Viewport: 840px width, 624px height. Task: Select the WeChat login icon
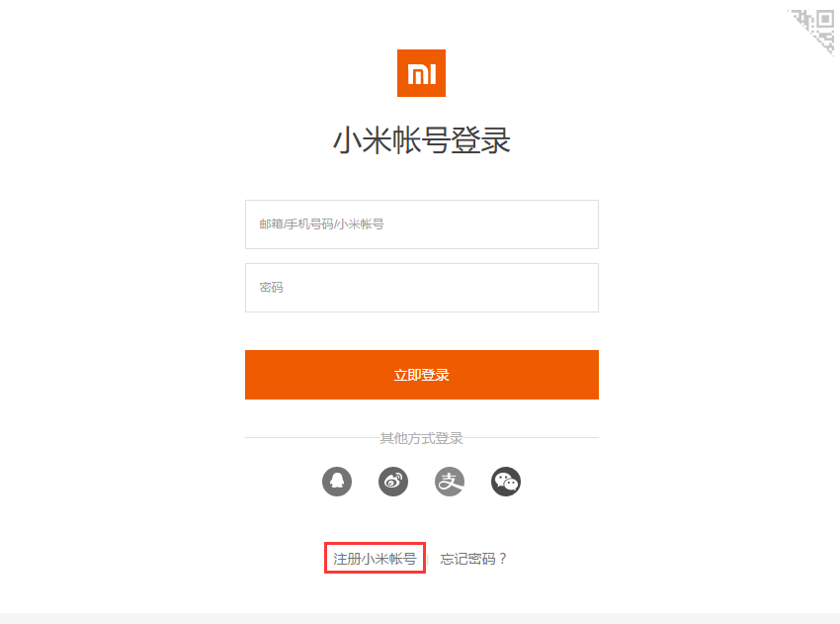click(x=506, y=482)
